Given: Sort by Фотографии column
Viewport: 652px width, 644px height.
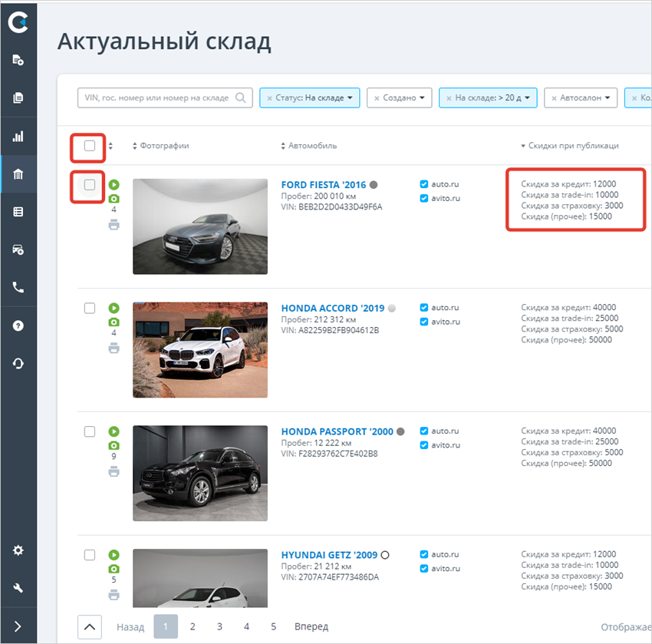Looking at the screenshot, I should [160, 146].
